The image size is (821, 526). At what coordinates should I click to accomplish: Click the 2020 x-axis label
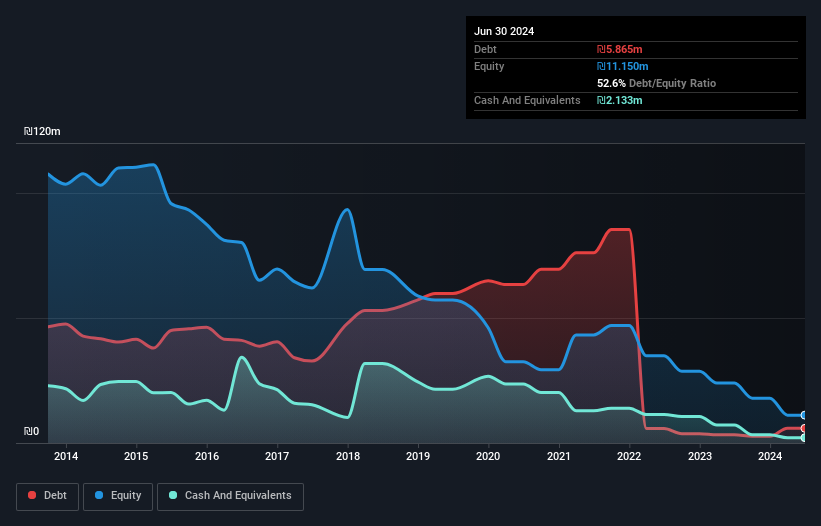tap(488, 456)
